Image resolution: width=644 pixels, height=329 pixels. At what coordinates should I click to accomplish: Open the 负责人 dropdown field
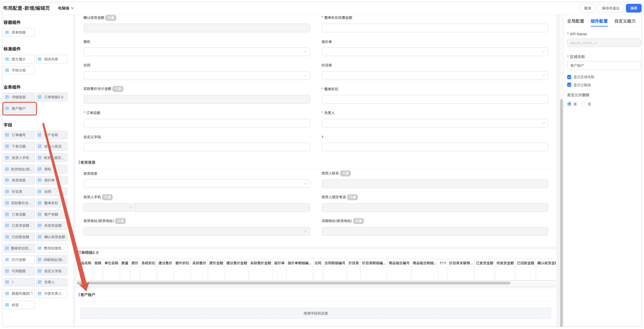coord(434,123)
